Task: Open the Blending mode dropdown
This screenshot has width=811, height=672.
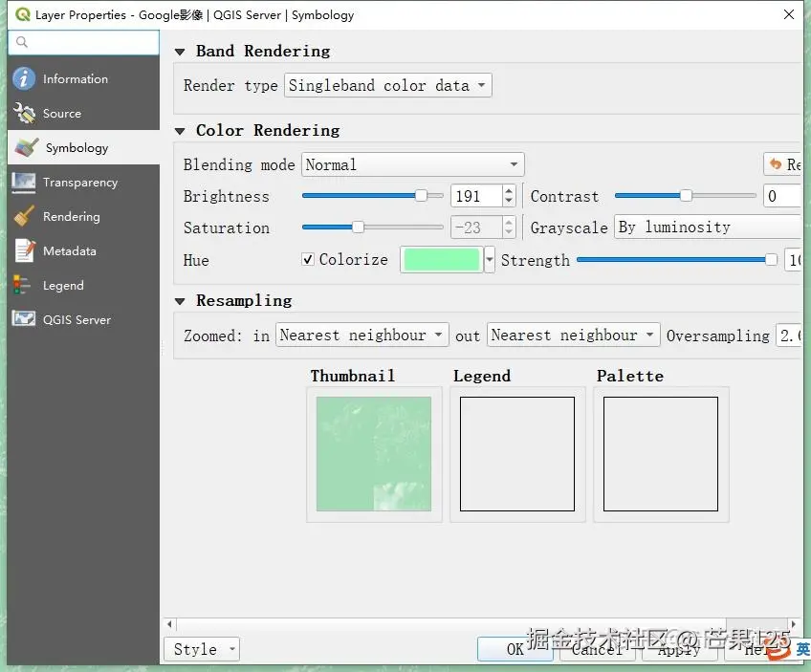Action: [413, 164]
